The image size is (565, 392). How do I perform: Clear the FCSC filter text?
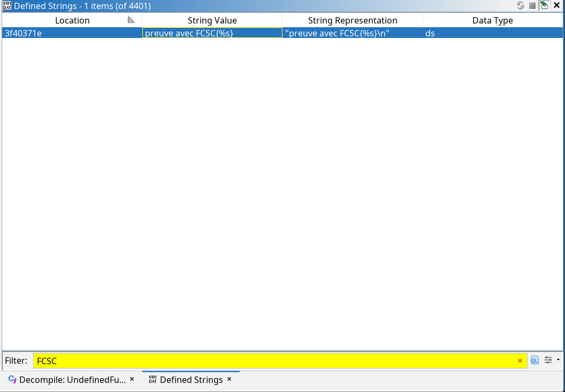coord(520,360)
